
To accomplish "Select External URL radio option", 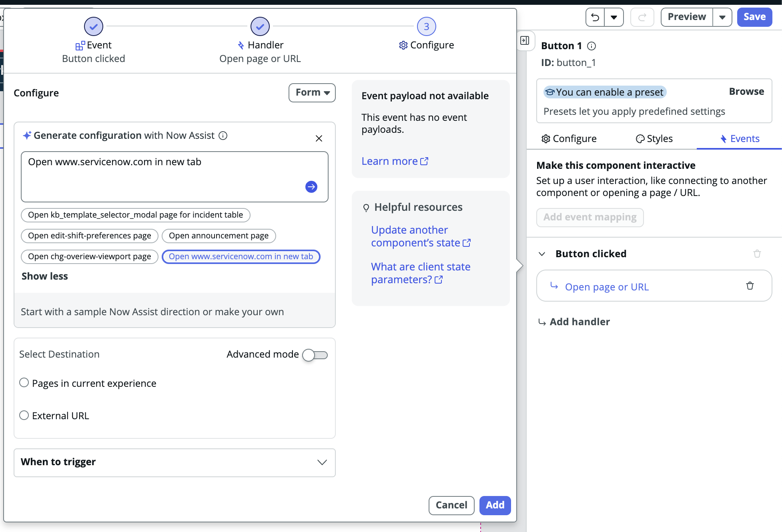I will pyautogui.click(x=24, y=415).
